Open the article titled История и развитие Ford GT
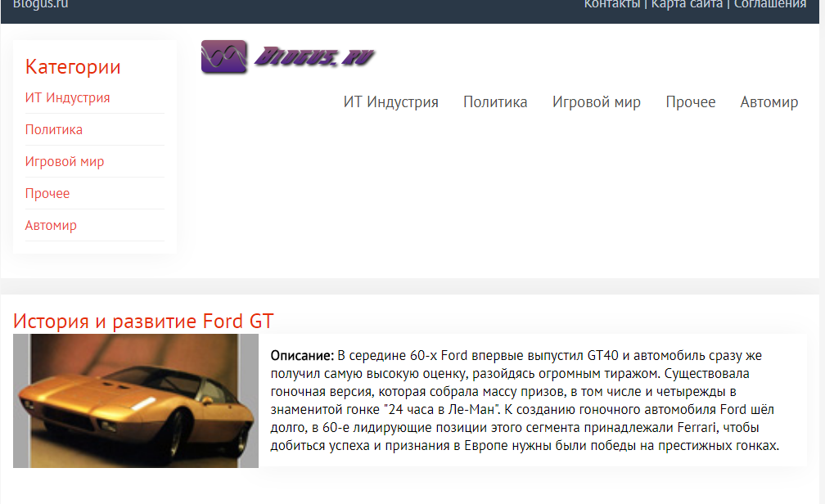 [x=143, y=321]
